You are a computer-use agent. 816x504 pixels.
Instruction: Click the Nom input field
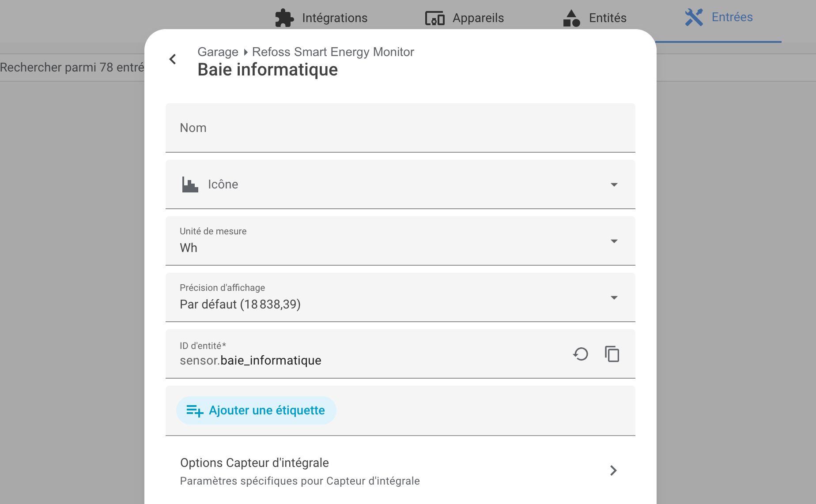coord(400,128)
